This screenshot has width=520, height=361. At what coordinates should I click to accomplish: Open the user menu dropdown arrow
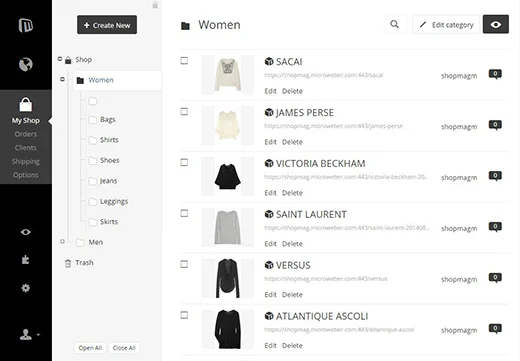(x=38, y=335)
